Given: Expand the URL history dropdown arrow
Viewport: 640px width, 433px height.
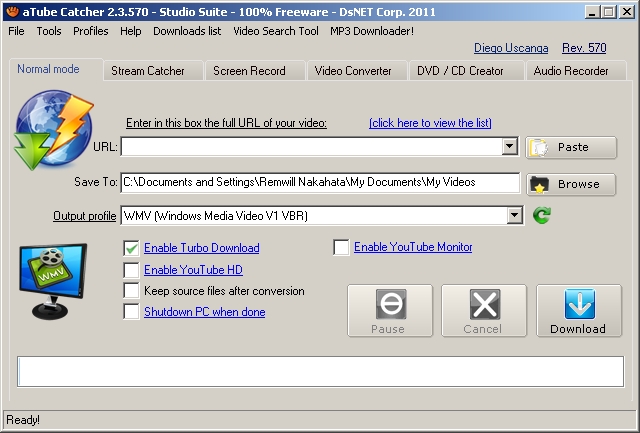Looking at the screenshot, I should tap(510, 147).
